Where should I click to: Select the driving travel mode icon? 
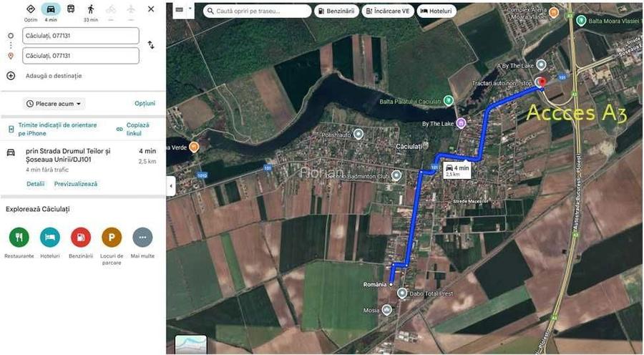click(x=51, y=9)
